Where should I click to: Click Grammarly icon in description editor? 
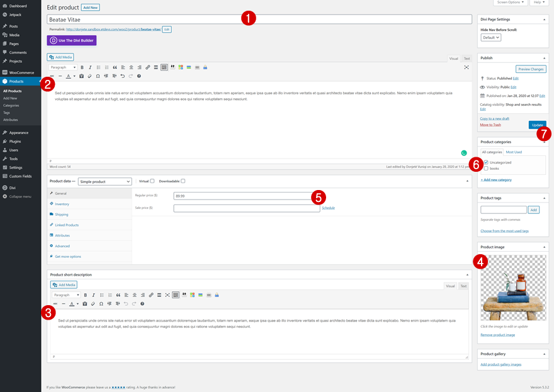tap(464, 153)
